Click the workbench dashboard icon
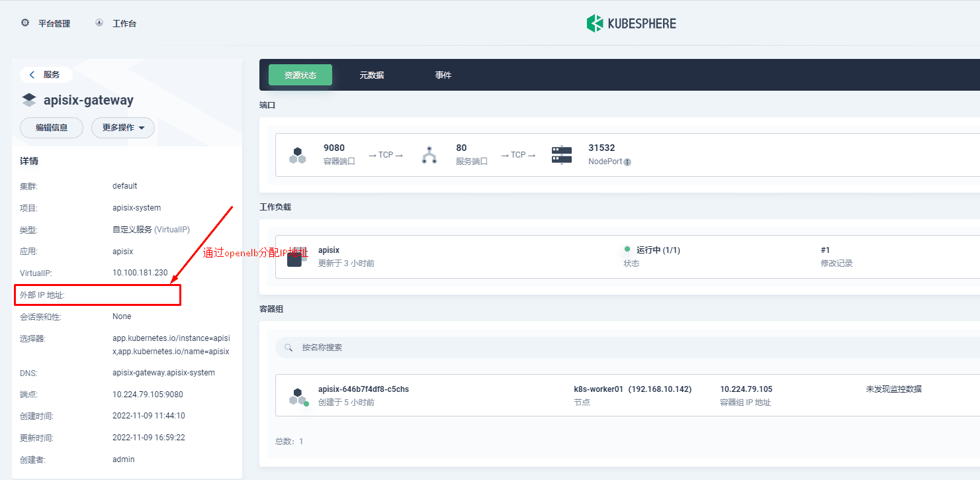This screenshot has width=980, height=480. point(99,23)
